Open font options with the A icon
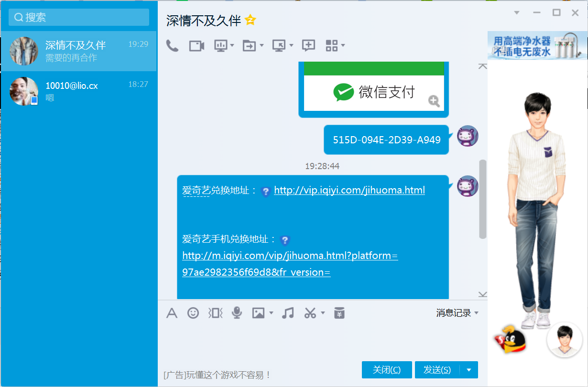 [x=172, y=313]
